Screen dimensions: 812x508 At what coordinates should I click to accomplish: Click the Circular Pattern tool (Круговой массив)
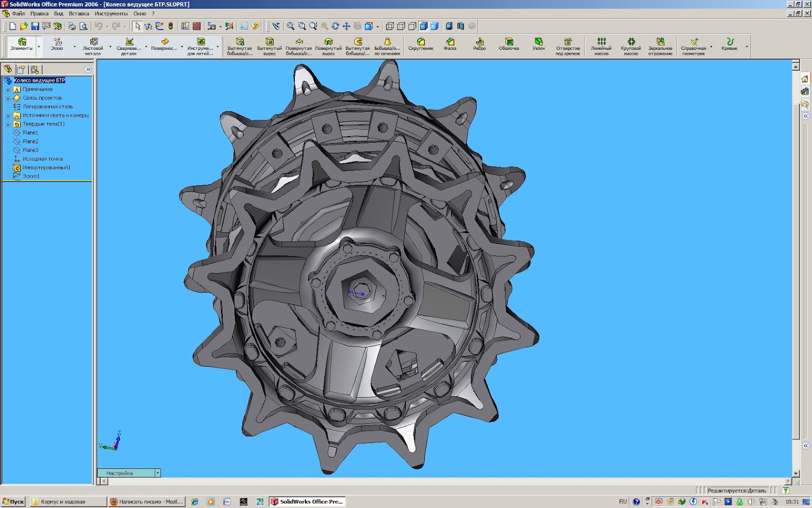631,46
